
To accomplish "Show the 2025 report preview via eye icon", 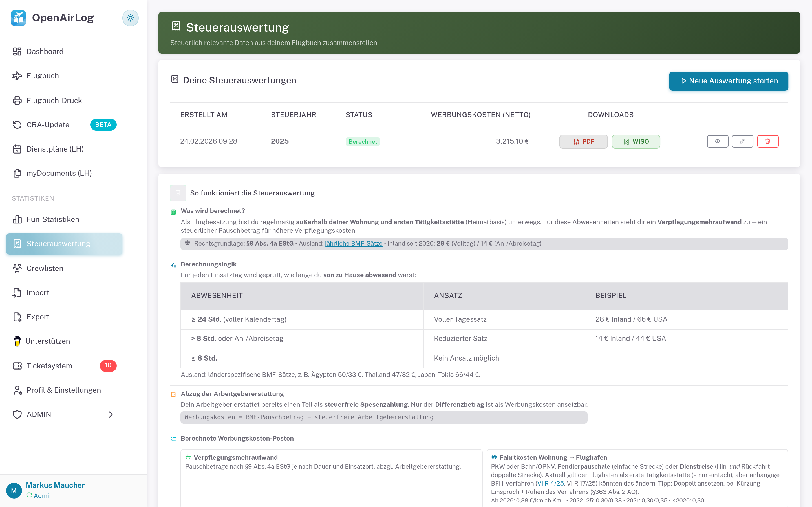I will pyautogui.click(x=718, y=141).
